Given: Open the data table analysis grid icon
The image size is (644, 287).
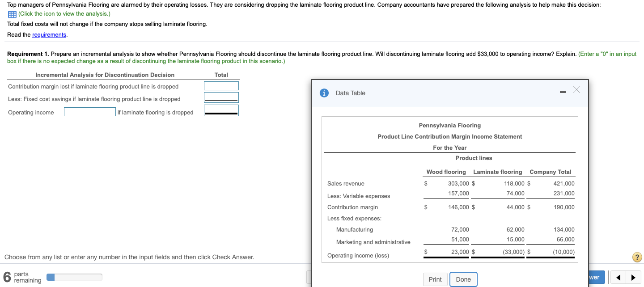Looking at the screenshot, I should point(12,14).
